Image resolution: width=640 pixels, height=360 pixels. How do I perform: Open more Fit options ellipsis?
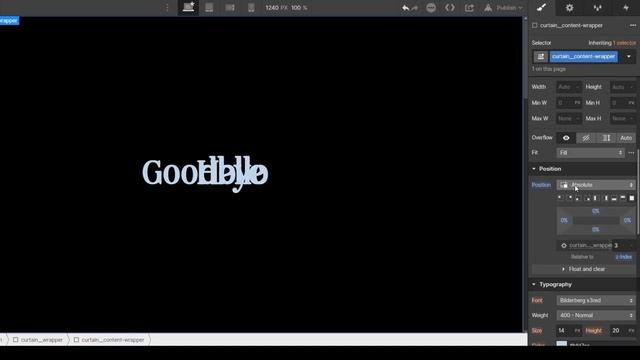631,153
